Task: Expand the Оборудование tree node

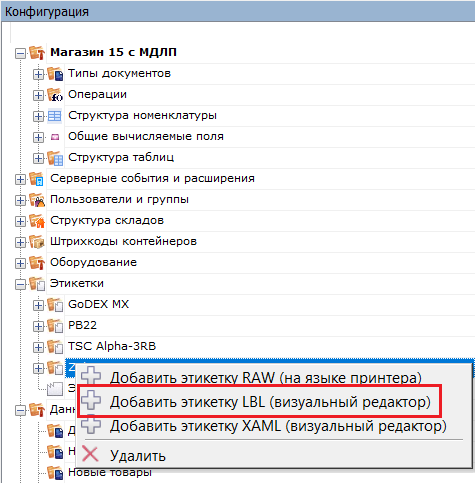Action: click(x=20, y=263)
